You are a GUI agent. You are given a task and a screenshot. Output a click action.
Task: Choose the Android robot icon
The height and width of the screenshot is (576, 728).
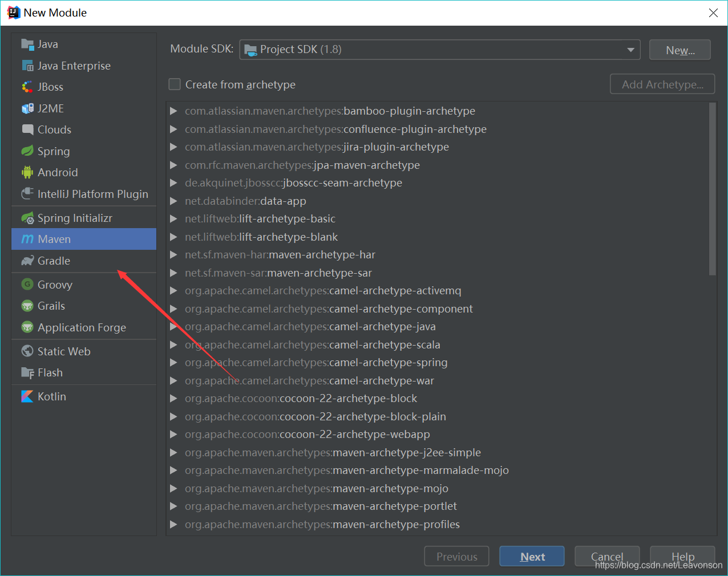[27, 172]
